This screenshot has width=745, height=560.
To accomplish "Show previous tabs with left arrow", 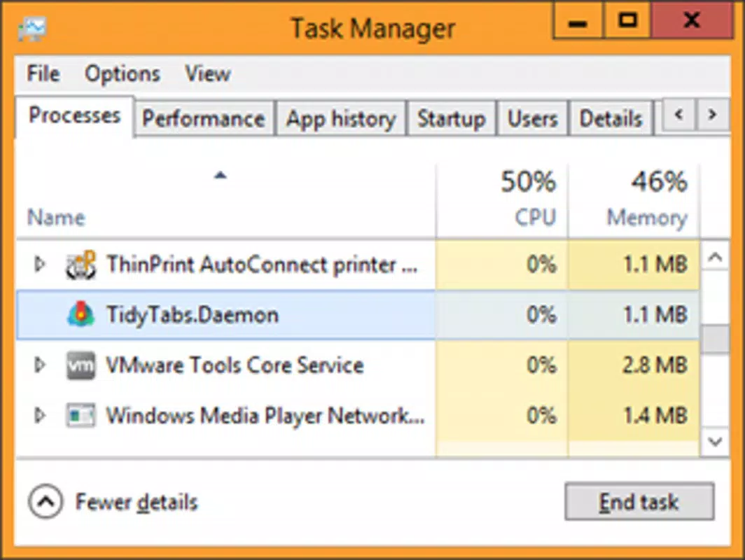I will tap(679, 115).
